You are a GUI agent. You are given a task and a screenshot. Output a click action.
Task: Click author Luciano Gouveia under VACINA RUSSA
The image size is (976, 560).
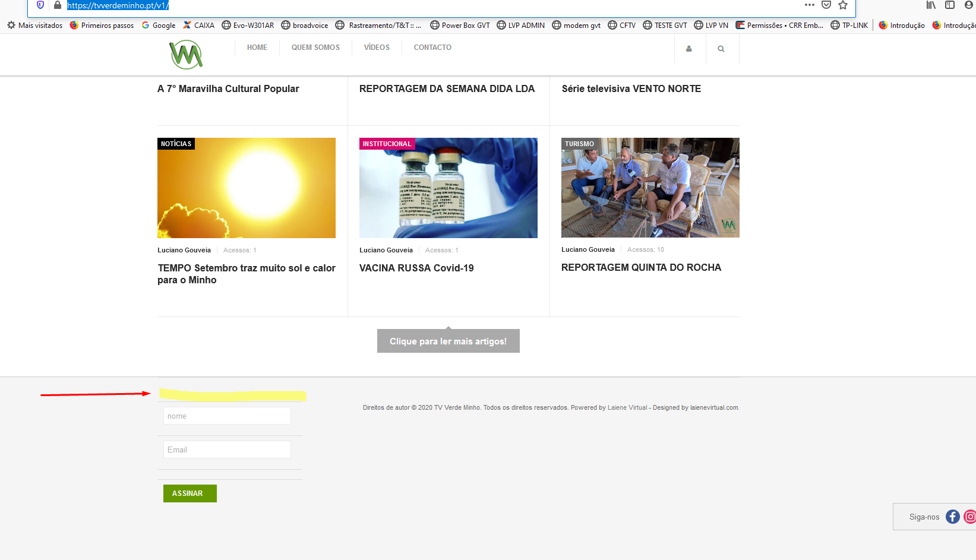[x=386, y=250]
